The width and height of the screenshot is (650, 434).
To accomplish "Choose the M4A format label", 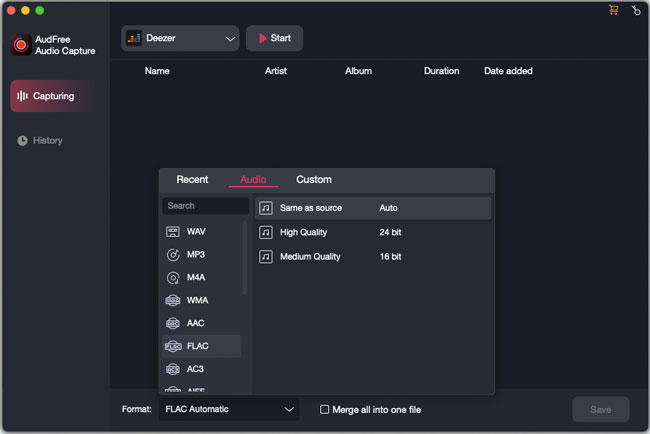I will coord(196,277).
